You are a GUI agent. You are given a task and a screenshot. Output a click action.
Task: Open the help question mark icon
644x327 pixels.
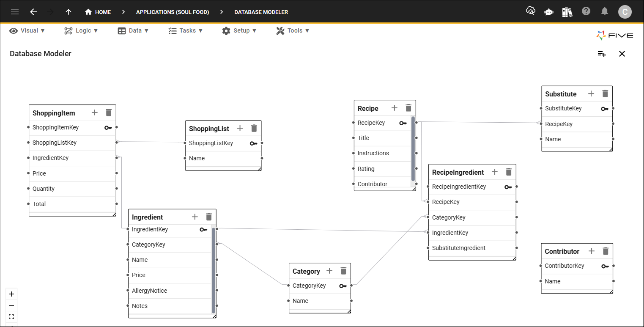[x=586, y=11]
